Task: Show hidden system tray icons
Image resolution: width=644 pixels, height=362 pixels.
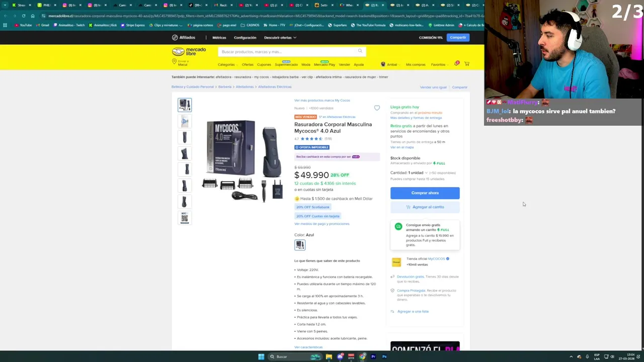Action: coord(571,356)
